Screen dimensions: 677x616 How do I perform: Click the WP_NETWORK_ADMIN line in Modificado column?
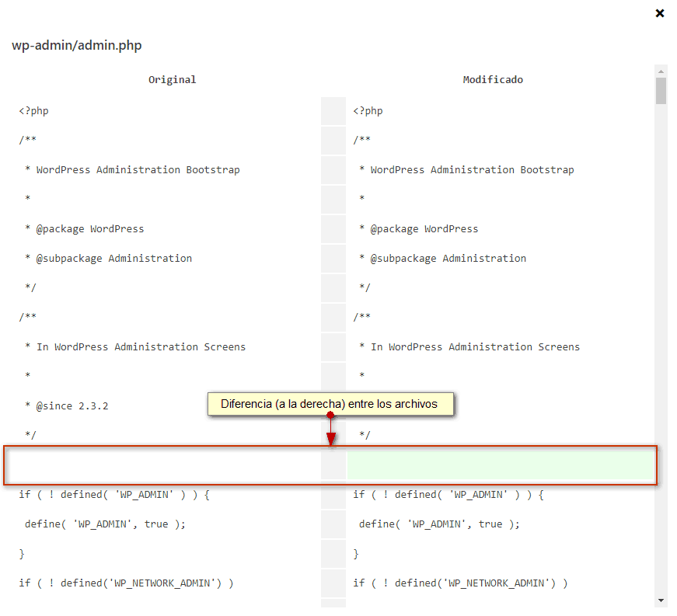tap(460, 583)
